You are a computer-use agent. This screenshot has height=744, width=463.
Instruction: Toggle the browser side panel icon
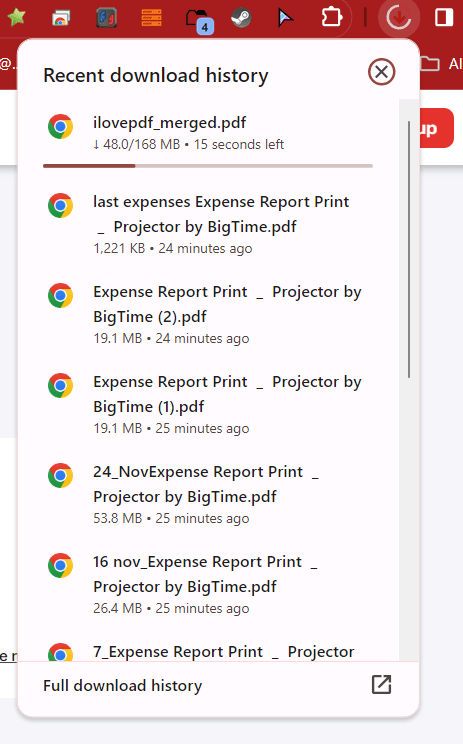(x=444, y=18)
